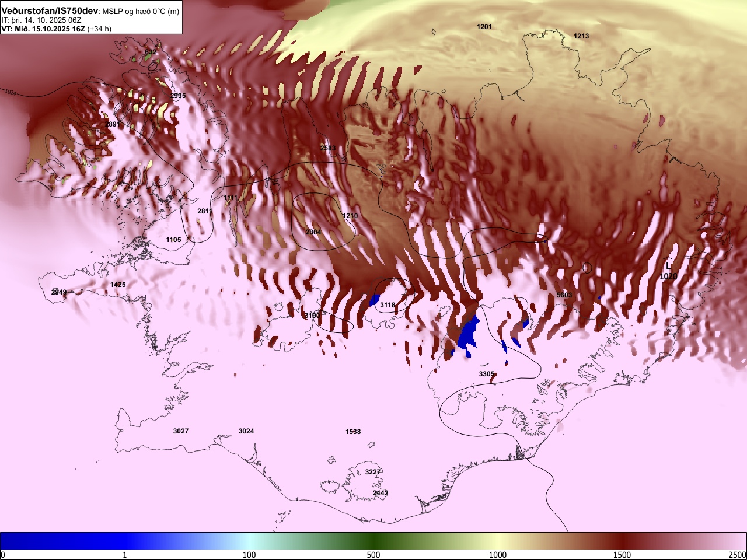Click the VT: Mið. 15.10.2025 16Z line
This screenshot has height=560, width=747.
pos(43,29)
